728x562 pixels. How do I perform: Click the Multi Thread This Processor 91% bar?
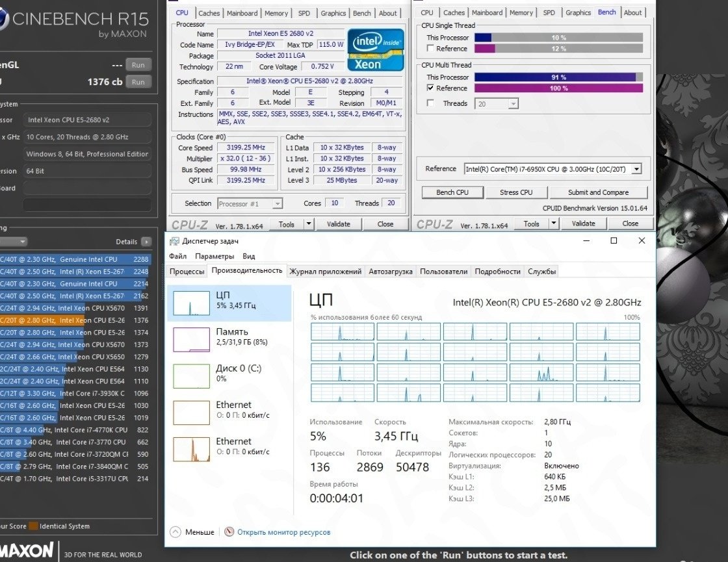click(558, 77)
